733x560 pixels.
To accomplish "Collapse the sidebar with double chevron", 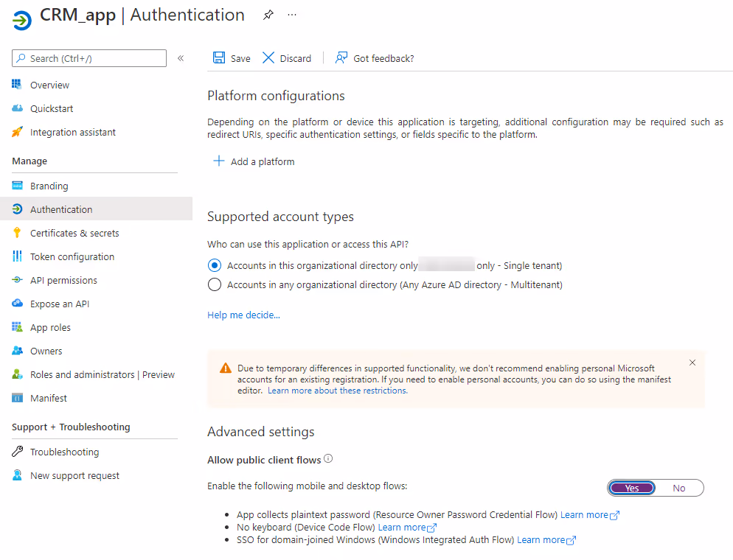I will pyautogui.click(x=181, y=58).
